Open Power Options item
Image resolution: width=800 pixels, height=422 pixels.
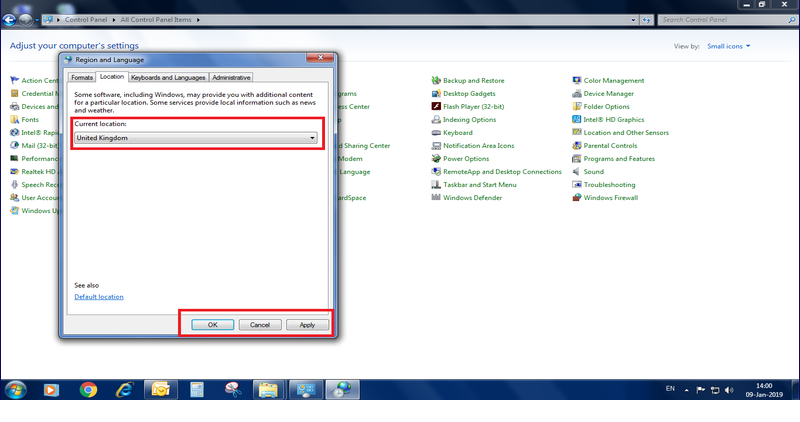(466, 158)
